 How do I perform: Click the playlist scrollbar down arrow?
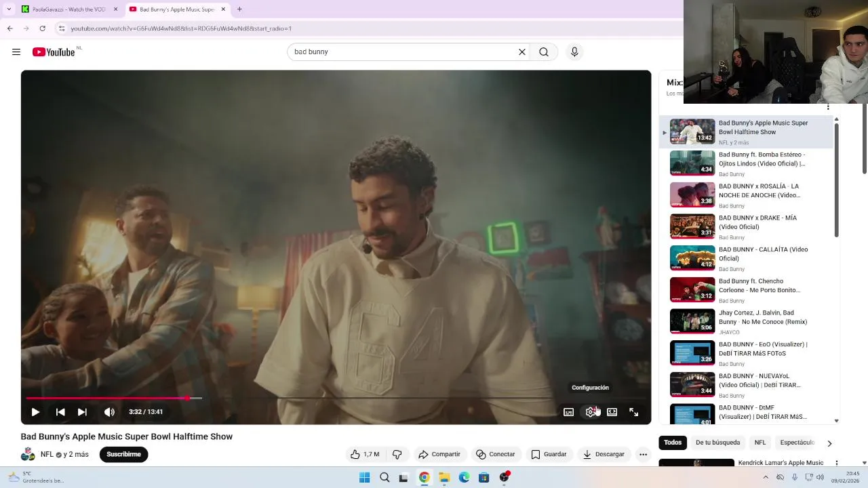836,421
